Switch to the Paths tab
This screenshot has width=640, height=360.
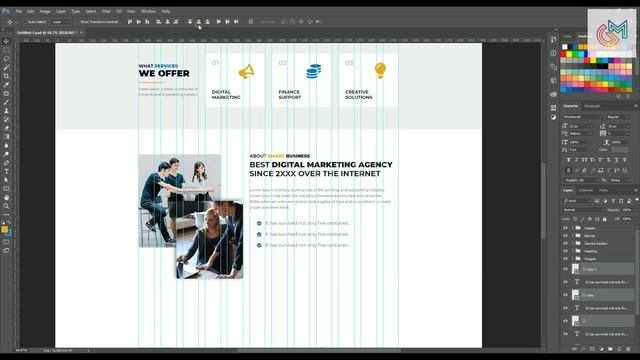coord(603,191)
